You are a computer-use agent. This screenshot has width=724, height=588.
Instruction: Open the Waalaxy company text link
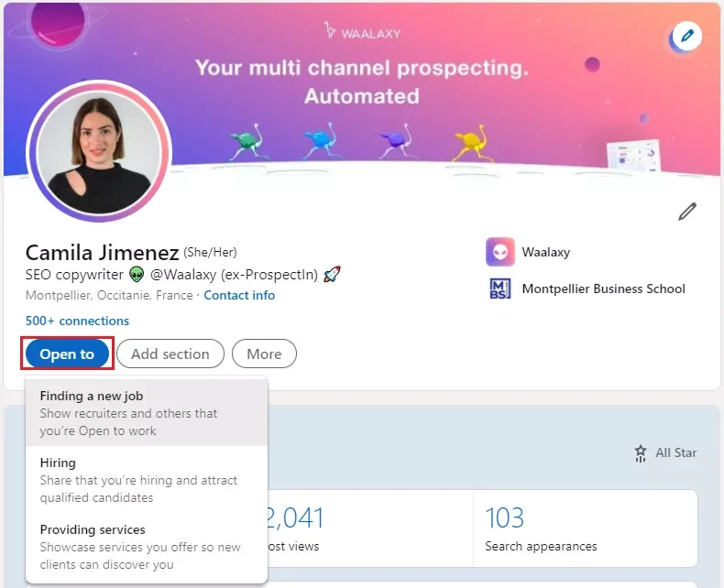click(546, 252)
